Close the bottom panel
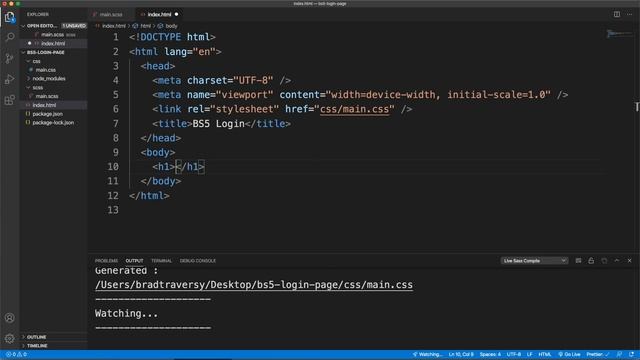The image size is (640, 360). (x=629, y=260)
